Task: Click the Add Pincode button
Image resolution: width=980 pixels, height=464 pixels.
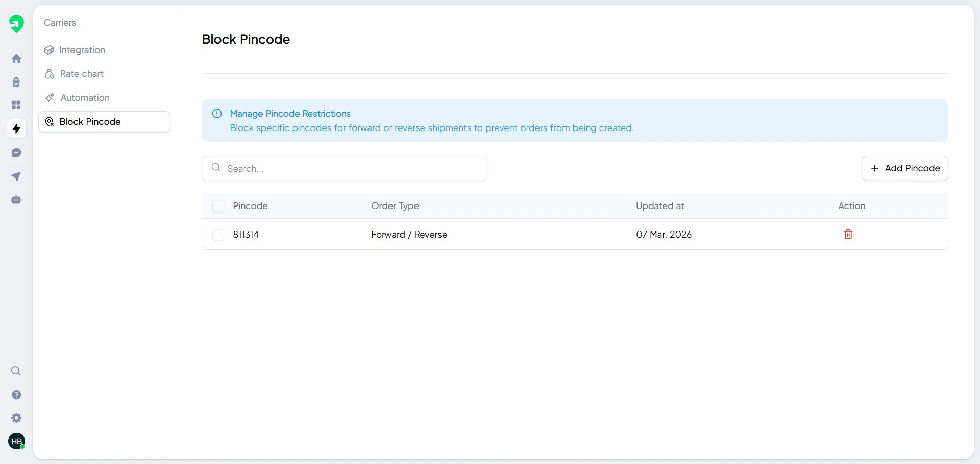Action: [904, 168]
